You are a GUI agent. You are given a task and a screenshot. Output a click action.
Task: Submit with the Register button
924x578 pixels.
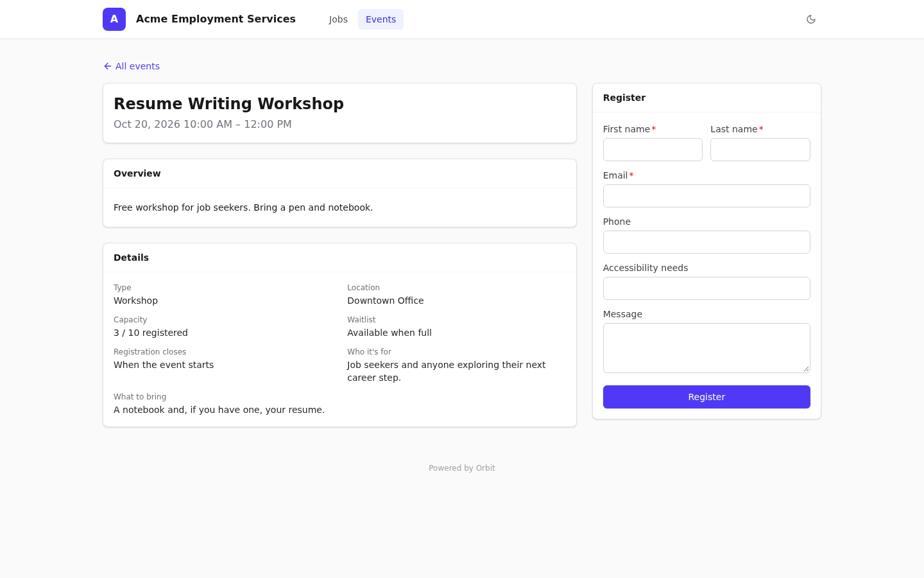coord(706,397)
